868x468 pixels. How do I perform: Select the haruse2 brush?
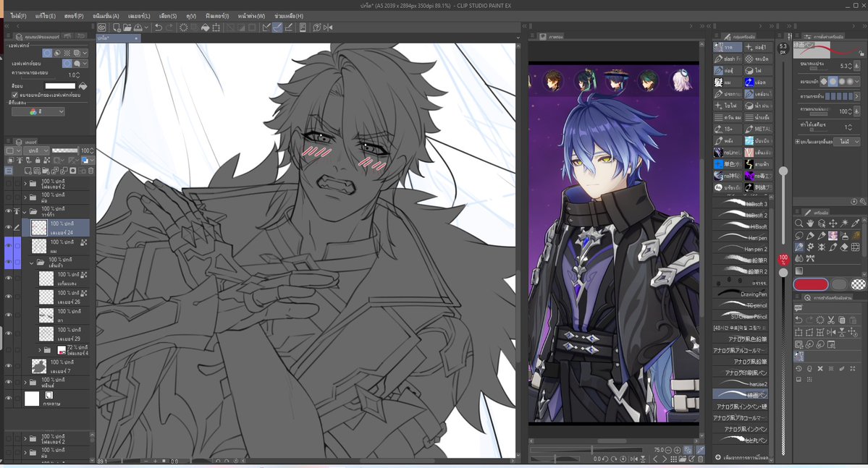tap(741, 383)
